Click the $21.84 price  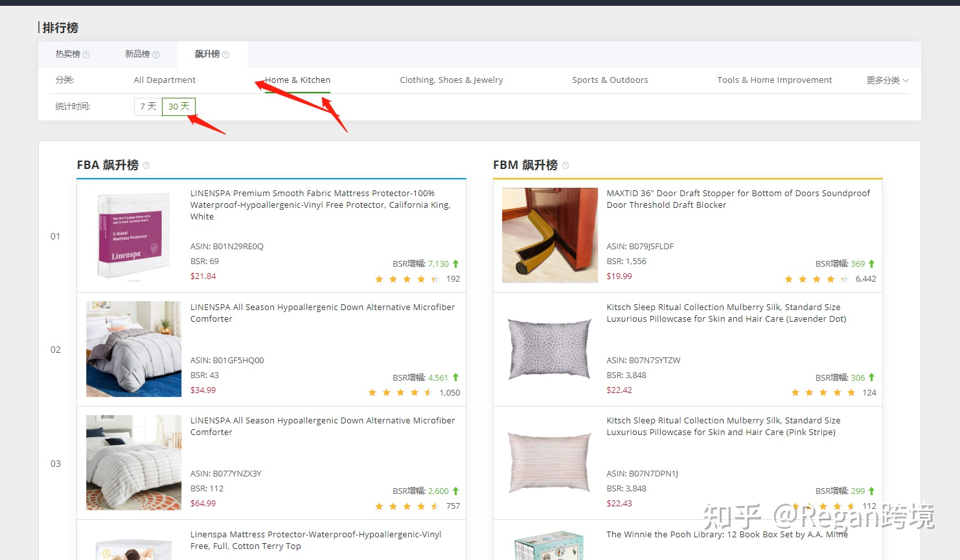(x=203, y=276)
